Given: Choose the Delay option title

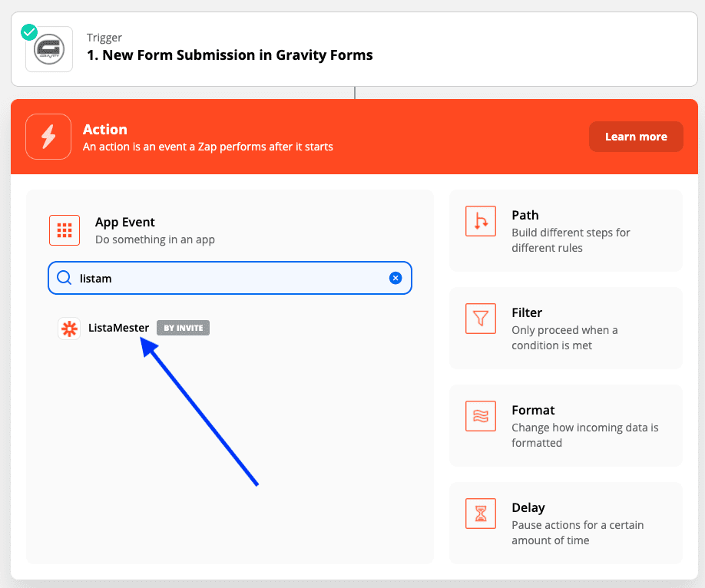Looking at the screenshot, I should [528, 508].
